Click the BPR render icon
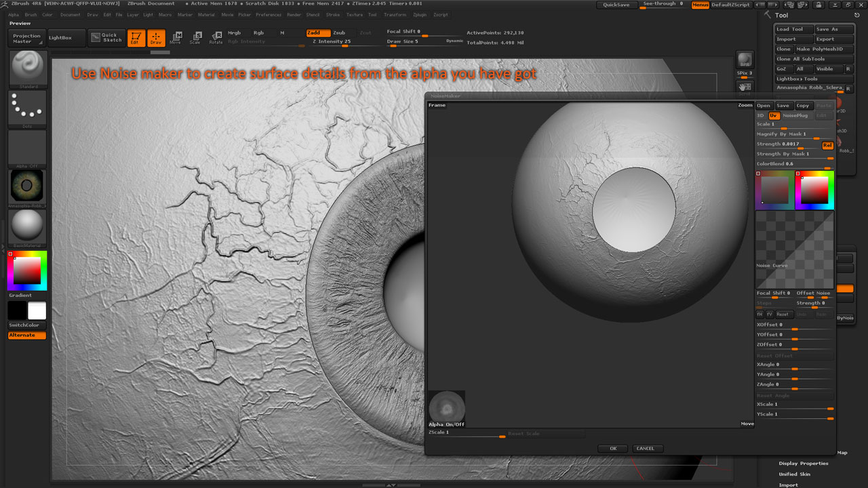The width and height of the screenshot is (868, 488). tap(744, 60)
